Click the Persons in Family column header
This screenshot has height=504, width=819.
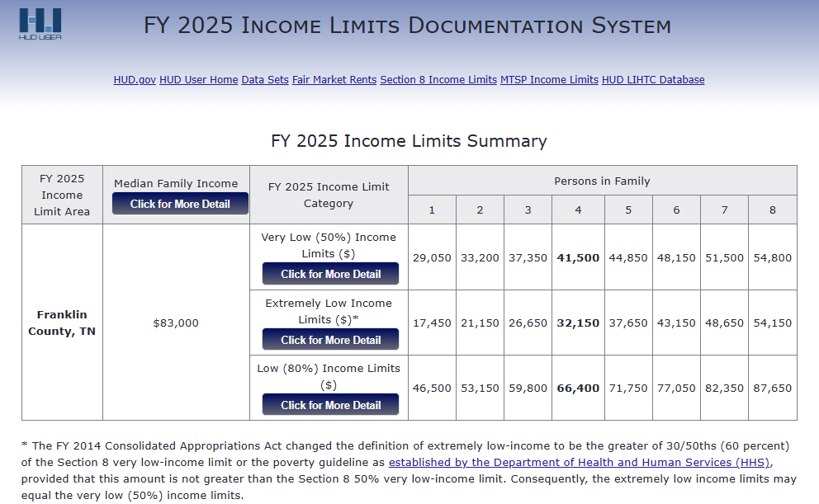602,181
